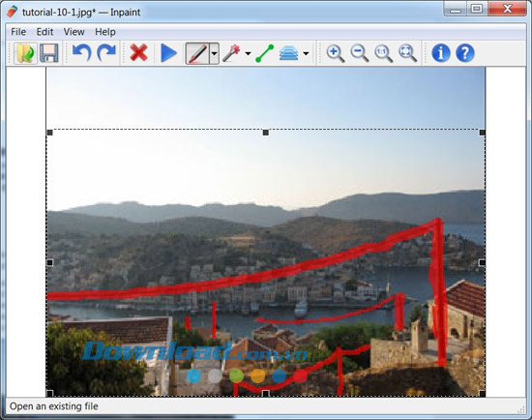
Task: Click the bottom-center selection handle
Action: tap(266, 393)
